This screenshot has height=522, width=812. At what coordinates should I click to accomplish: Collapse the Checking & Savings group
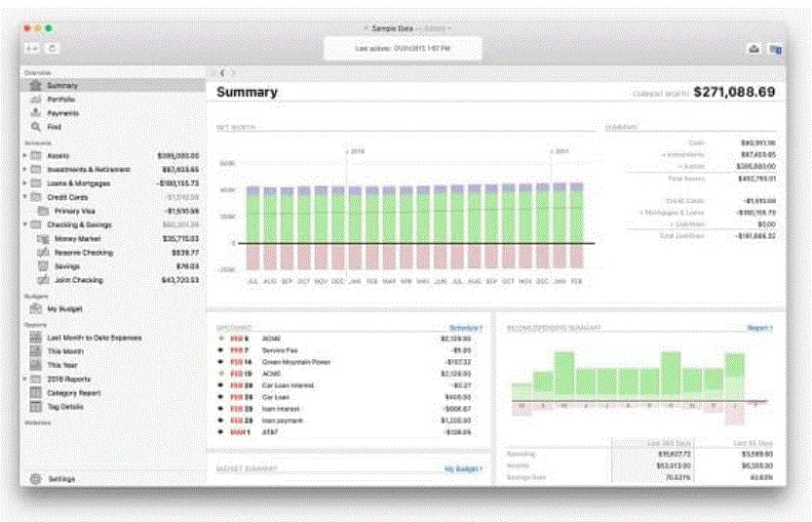tap(24, 224)
